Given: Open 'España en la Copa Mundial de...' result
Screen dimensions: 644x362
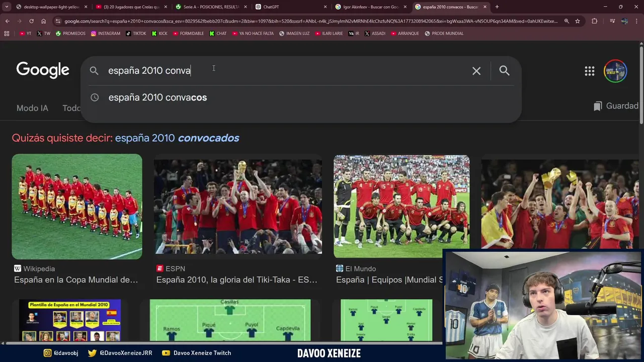Looking at the screenshot, I should click(76, 280).
